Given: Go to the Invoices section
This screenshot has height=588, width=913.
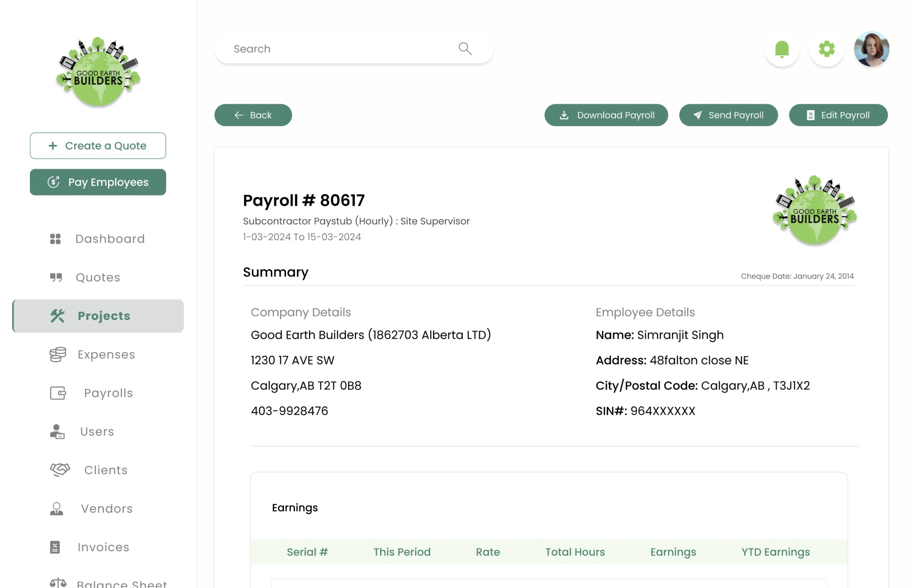Looking at the screenshot, I should pos(103,548).
